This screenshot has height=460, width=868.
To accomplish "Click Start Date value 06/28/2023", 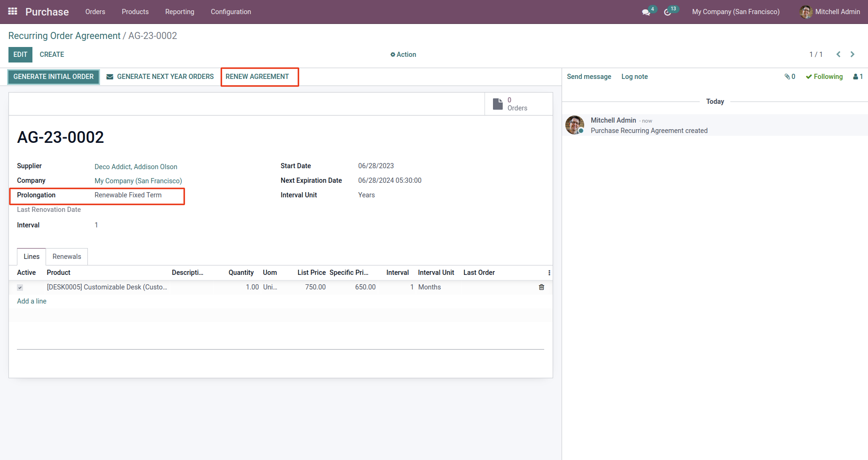I will pyautogui.click(x=376, y=166).
